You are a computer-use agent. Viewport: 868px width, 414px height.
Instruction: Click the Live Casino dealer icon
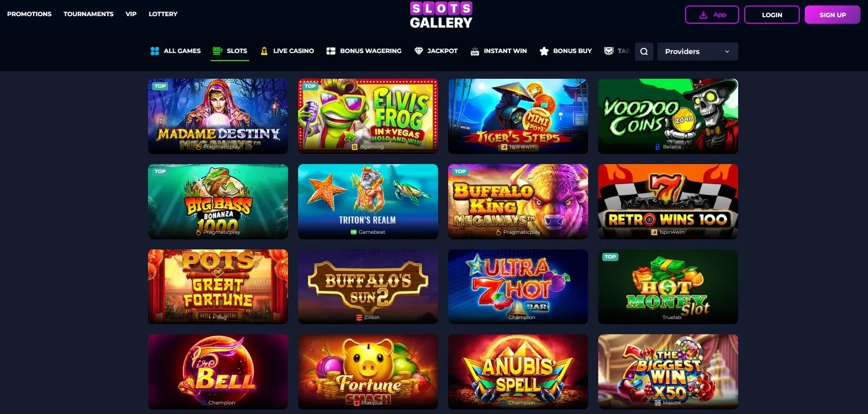[x=264, y=51]
